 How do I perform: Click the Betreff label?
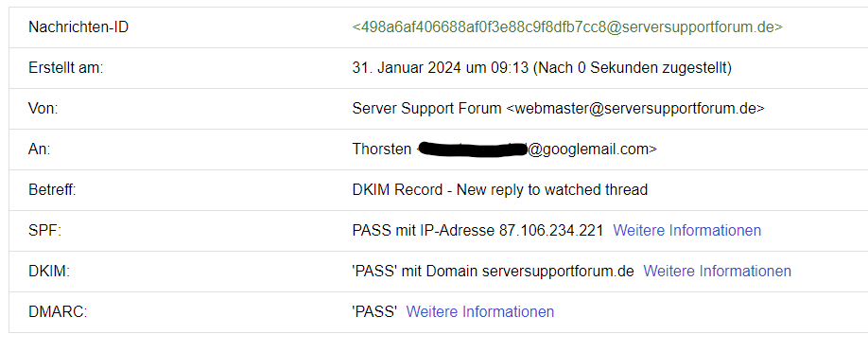pos(52,189)
